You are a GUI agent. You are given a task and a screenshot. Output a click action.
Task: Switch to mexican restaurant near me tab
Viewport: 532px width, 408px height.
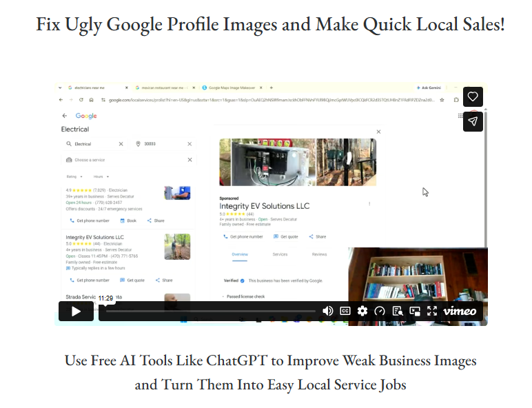click(165, 88)
